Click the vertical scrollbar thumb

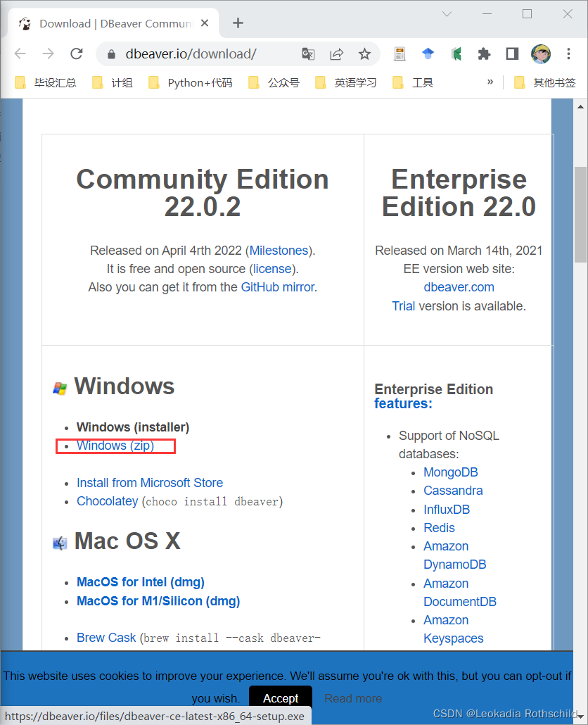coord(580,215)
